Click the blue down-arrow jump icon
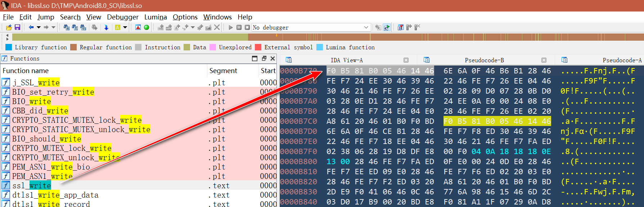This screenshot has width=644, height=207. (x=106, y=27)
